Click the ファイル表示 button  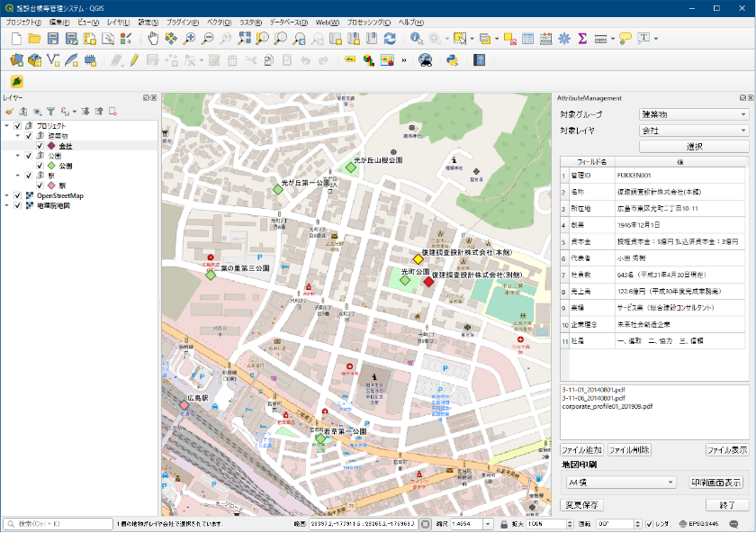click(x=726, y=450)
